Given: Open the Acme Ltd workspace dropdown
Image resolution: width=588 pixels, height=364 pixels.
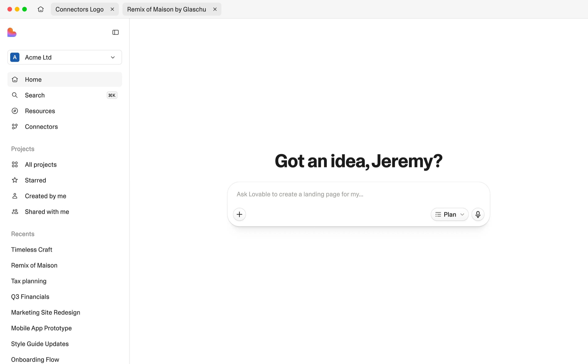Looking at the screenshot, I should tap(65, 57).
